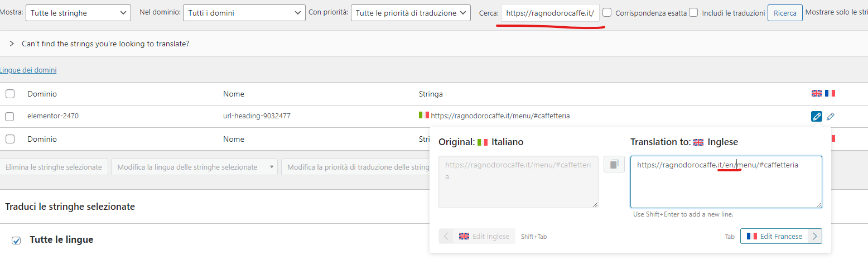Uncheck Tutte le lingue checkbox
This screenshot has width=868, height=264.
pos(17,240)
